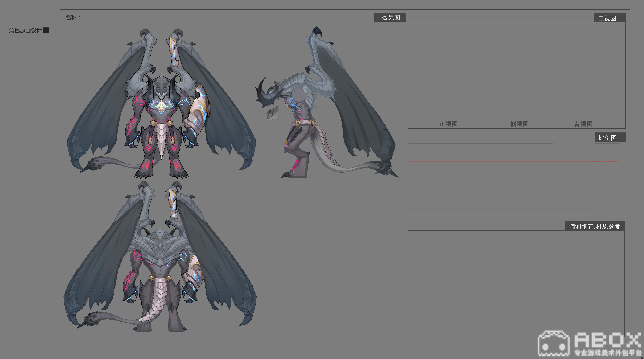644x359 pixels.
Task: Click the 效果图 label box
Action: [x=390, y=17]
